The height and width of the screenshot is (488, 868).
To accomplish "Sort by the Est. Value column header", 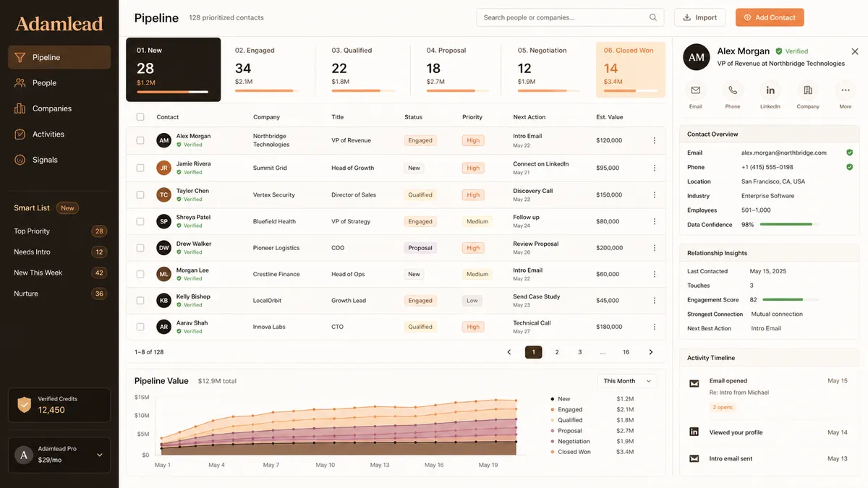I will click(610, 117).
